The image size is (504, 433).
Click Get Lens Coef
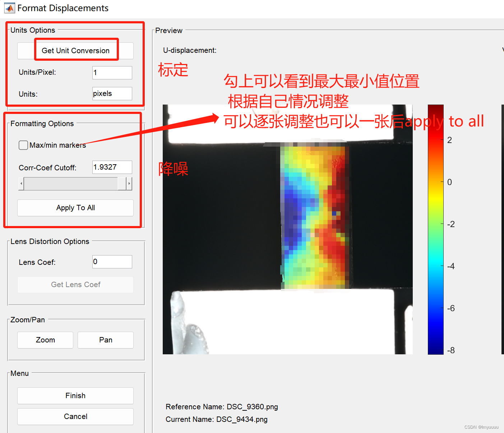[75, 285]
